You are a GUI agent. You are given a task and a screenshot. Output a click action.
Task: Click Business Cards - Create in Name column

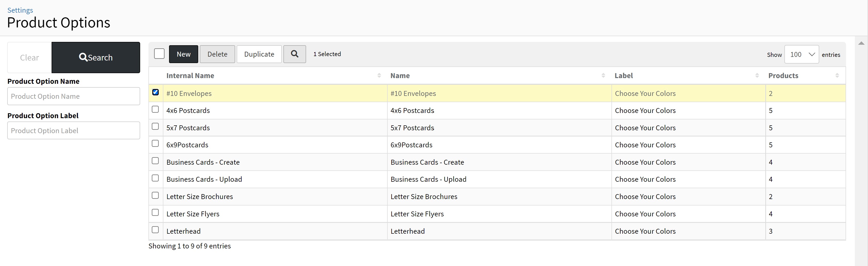click(x=427, y=162)
